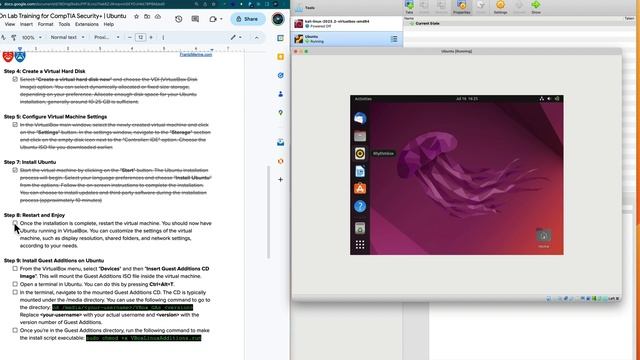Check the Step 8 Restart and Enjoy checkbox
The width and height of the screenshot is (640, 360).
(15, 223)
